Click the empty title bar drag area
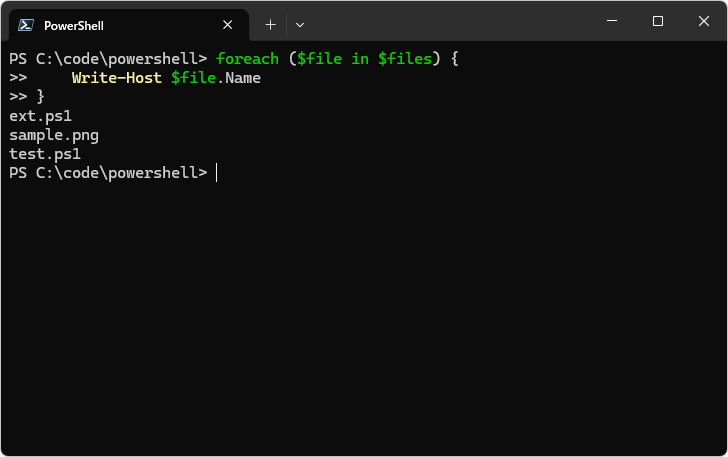728x457 pixels. click(x=450, y=21)
